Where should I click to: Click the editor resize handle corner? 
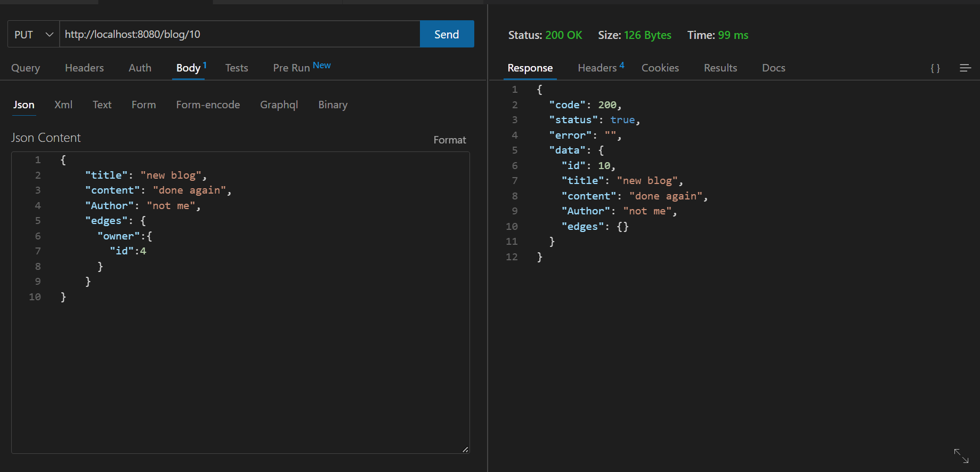pyautogui.click(x=465, y=449)
